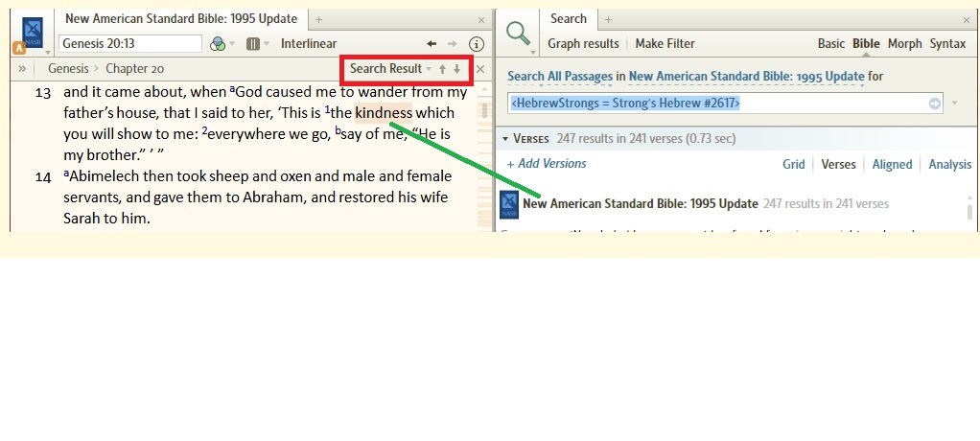Viewport: 980px width, 441px height.
Task: Open search history dropdown arrow
Action: [x=954, y=104]
